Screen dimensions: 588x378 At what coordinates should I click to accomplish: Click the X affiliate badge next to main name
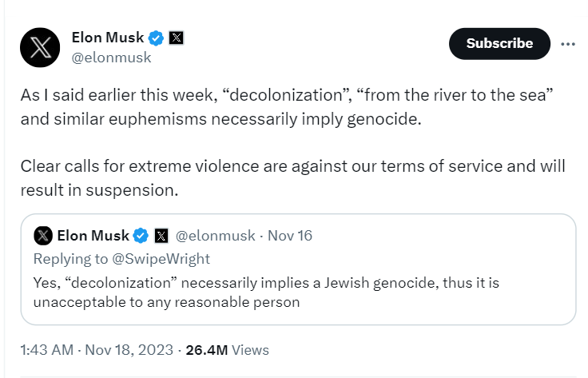(177, 38)
